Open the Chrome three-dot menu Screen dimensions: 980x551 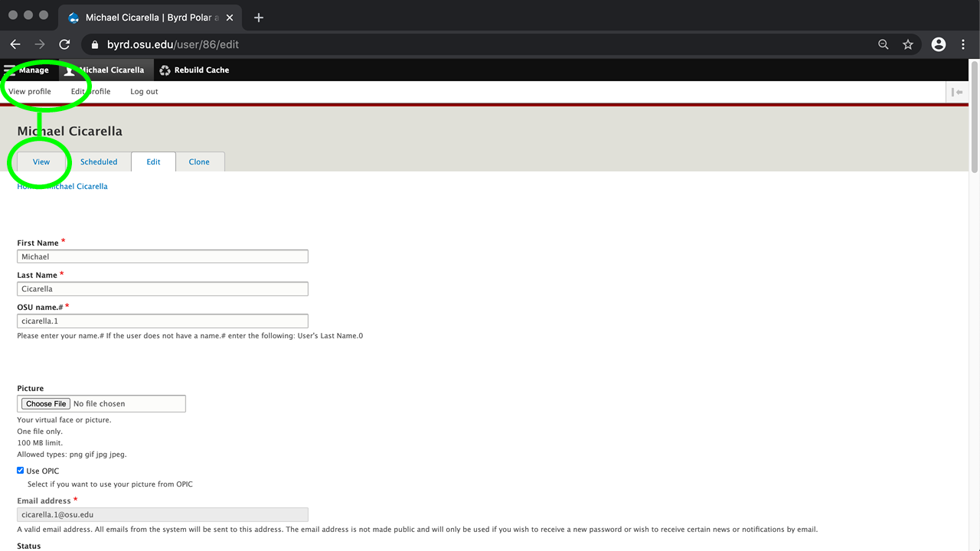(963, 44)
